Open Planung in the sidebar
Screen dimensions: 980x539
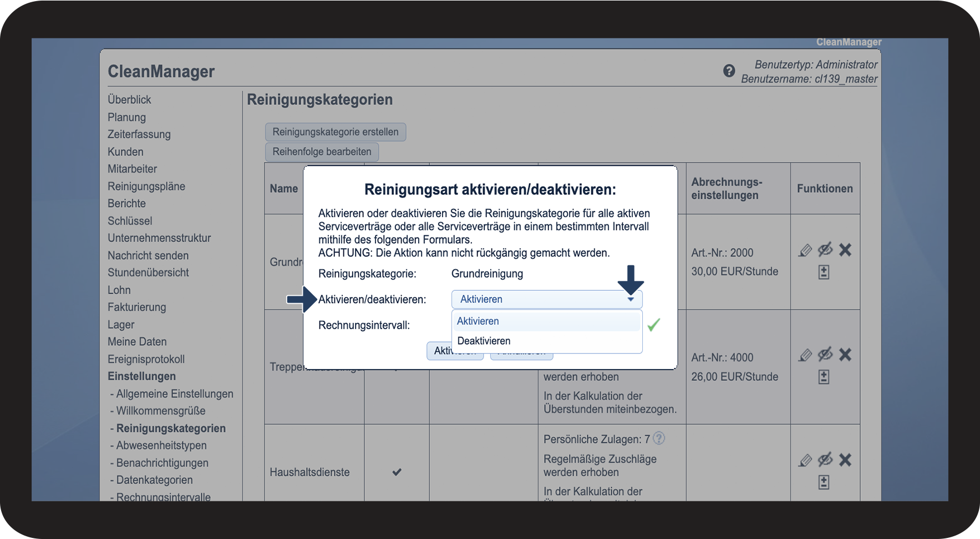tap(126, 117)
